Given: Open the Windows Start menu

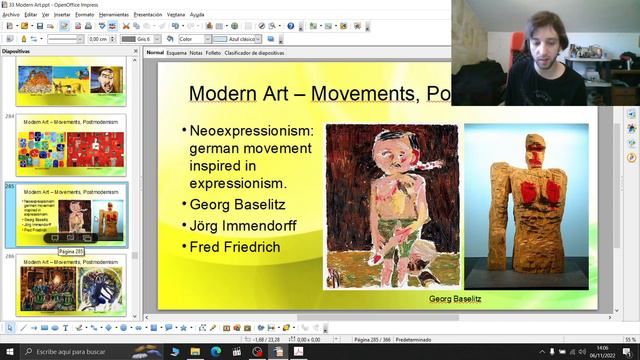Looking at the screenshot, I should [x=9, y=351].
